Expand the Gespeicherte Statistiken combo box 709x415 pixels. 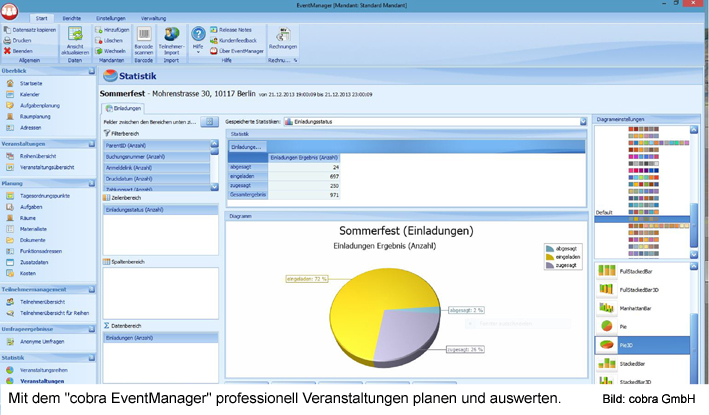point(584,121)
